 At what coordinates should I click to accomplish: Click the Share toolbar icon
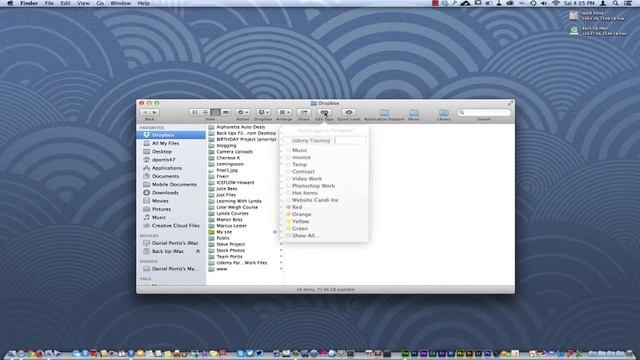[x=304, y=112]
